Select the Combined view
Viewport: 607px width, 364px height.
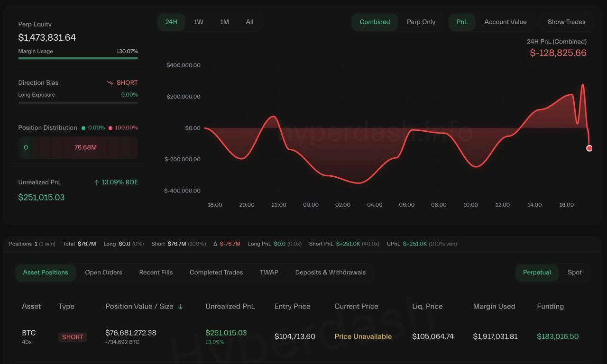coord(375,22)
